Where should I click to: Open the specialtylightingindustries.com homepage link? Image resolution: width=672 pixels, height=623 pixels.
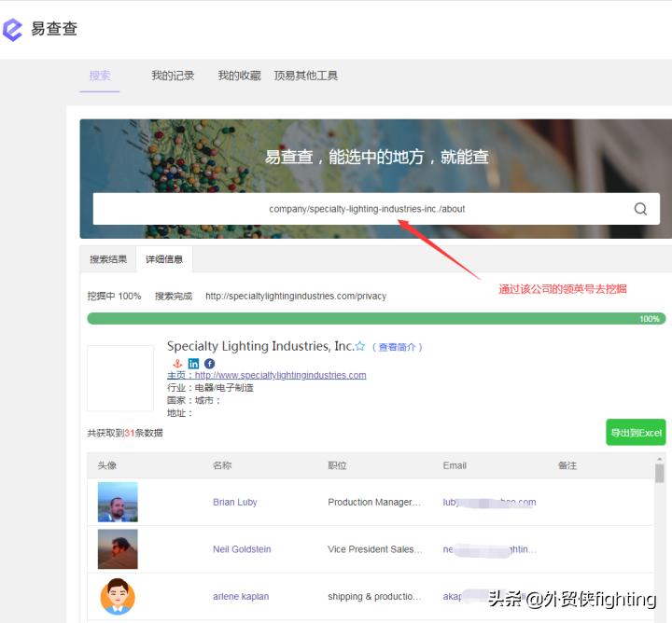[x=280, y=375]
